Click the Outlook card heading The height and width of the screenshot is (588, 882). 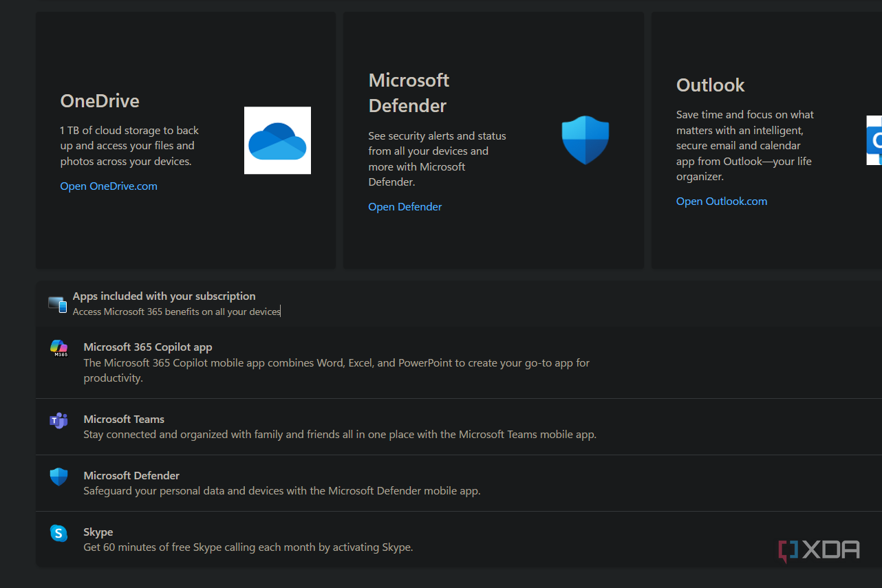pyautogui.click(x=711, y=85)
